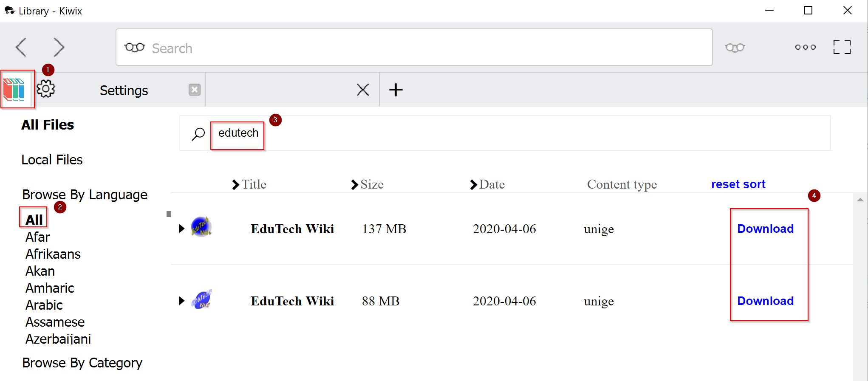Filter by Afrikaans language
The image size is (868, 381).
53,254
